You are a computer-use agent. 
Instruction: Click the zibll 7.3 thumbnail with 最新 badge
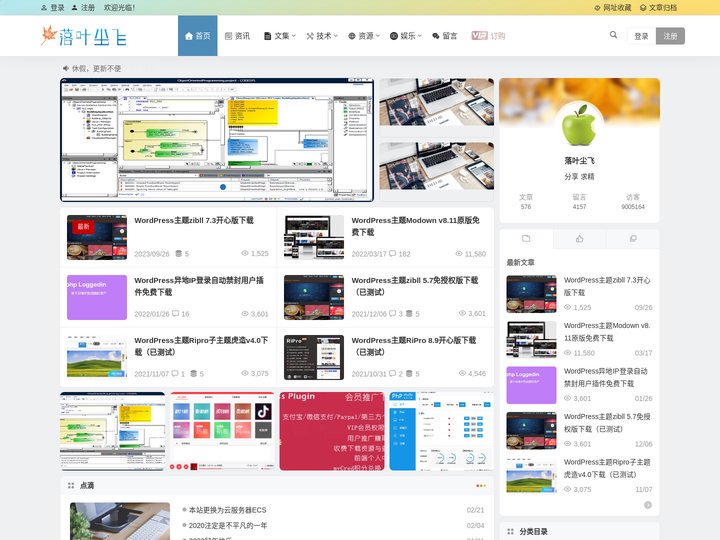(97, 237)
